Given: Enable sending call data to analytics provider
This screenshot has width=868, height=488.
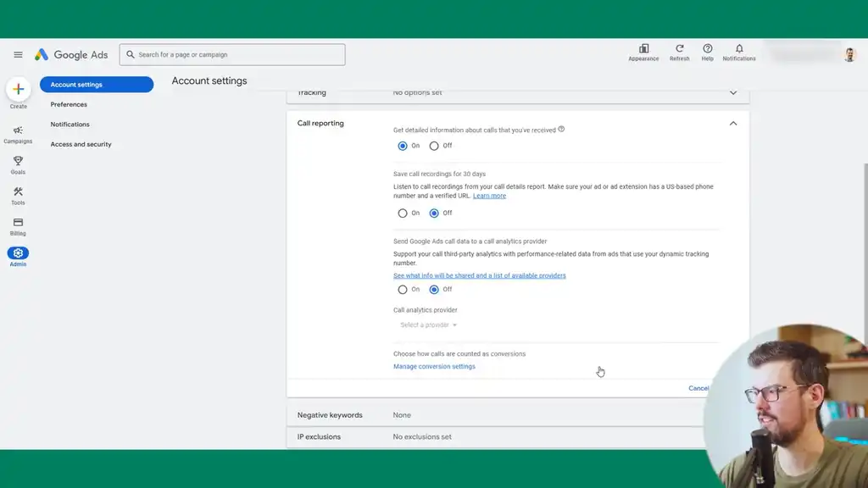Looking at the screenshot, I should point(403,290).
